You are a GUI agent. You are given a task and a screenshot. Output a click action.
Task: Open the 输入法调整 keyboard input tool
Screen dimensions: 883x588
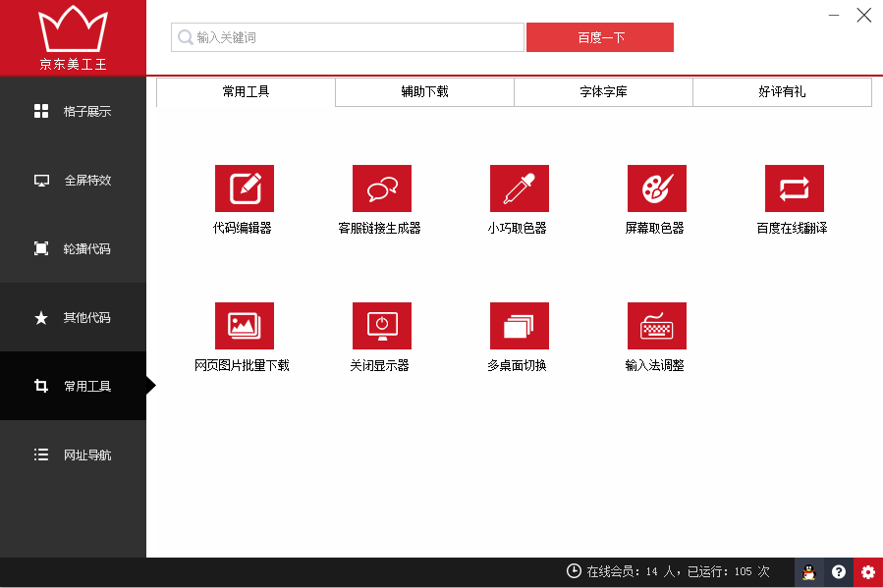coord(656,326)
